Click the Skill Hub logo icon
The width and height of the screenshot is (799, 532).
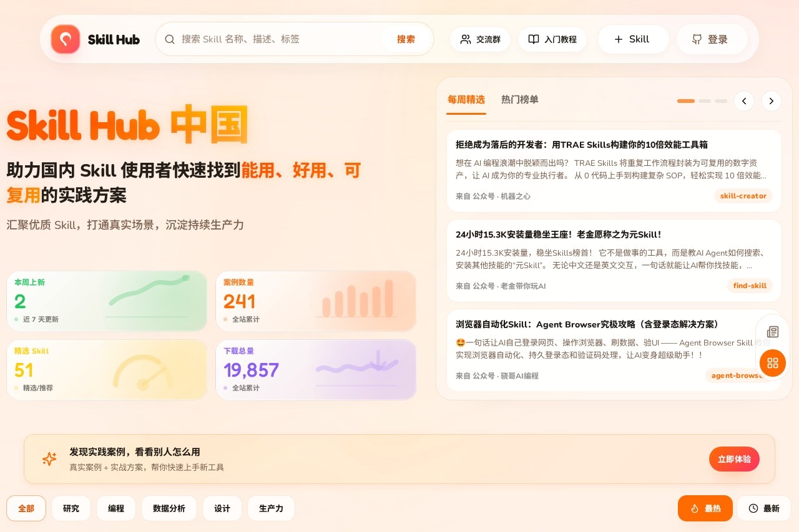tap(66, 39)
